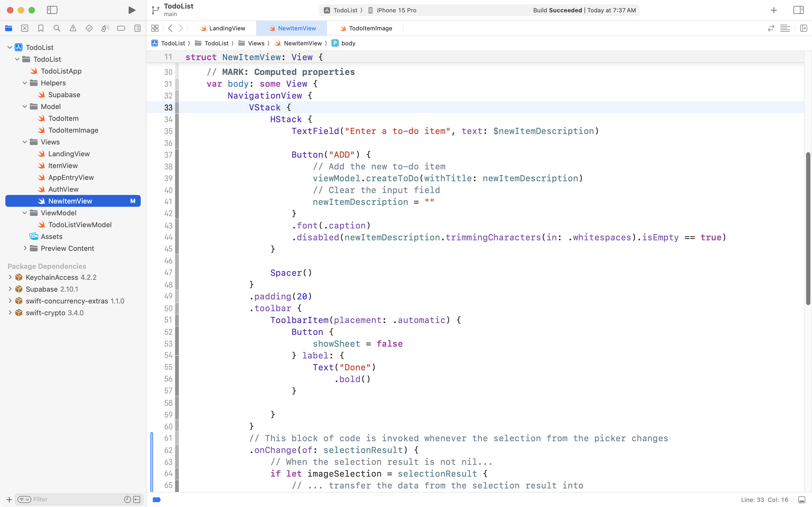Open the Test navigator diamond icon
Viewport: 812px width, 507px height.
coord(89,28)
